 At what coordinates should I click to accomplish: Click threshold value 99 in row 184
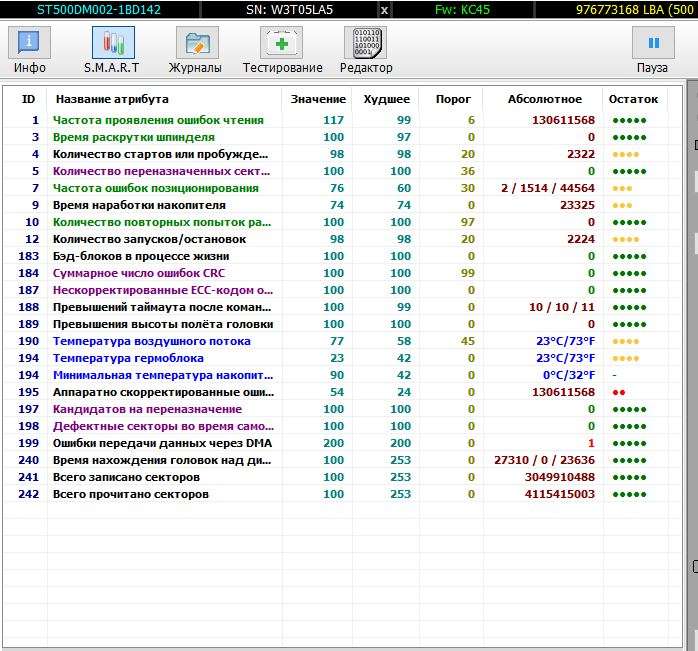[467, 273]
